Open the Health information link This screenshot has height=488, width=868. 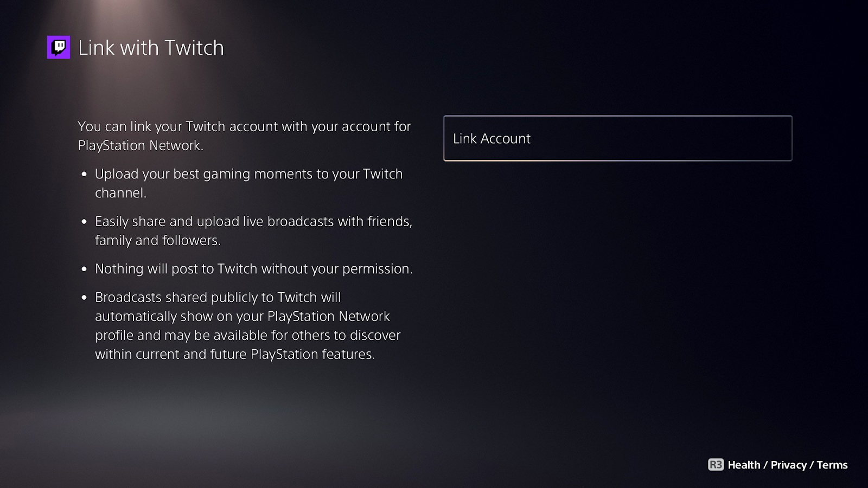click(744, 465)
